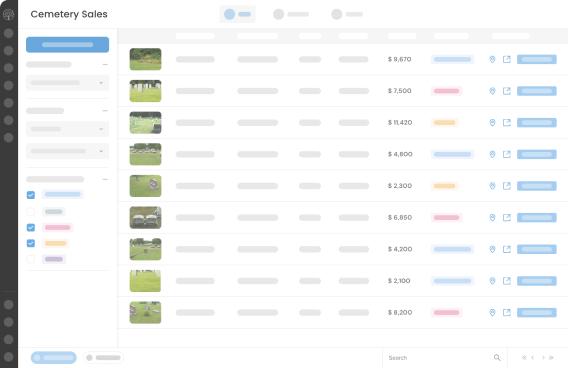Click the blue status tag in the $4,200 row
Viewport: 568px width, 368px height.
(452, 249)
